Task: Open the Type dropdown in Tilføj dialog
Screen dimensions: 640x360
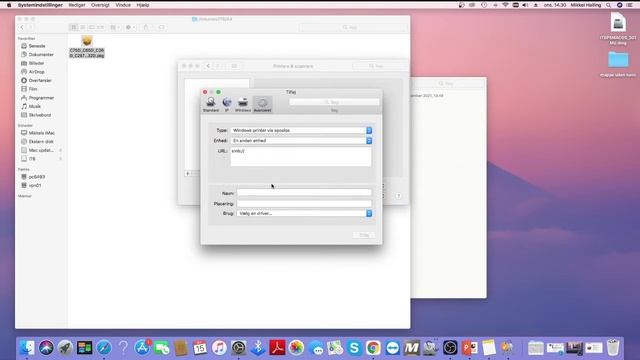Action: 301,130
